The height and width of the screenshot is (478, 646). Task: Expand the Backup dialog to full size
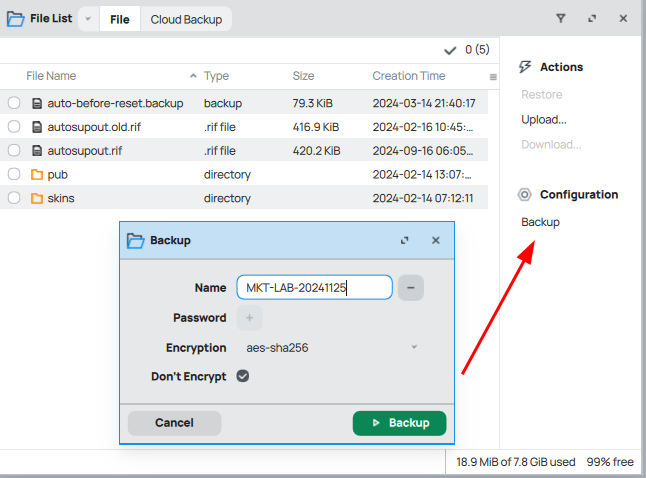click(405, 240)
